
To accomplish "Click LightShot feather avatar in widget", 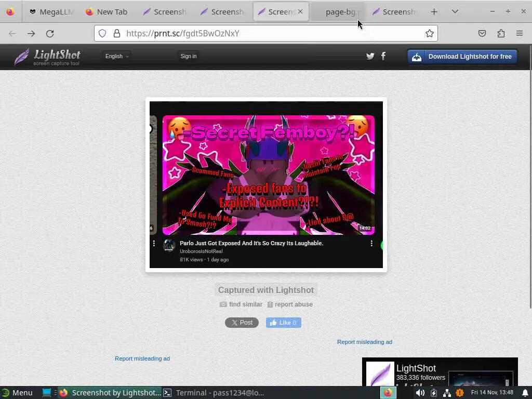I will 380,374.
